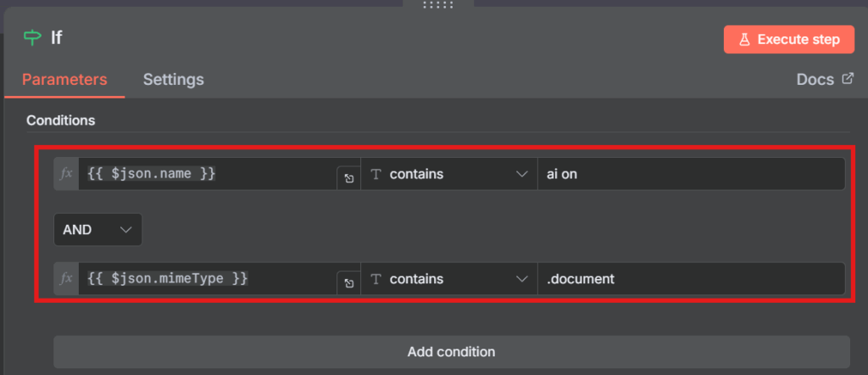This screenshot has width=868, height=375.
Task: Click the Add condition button
Action: click(451, 351)
